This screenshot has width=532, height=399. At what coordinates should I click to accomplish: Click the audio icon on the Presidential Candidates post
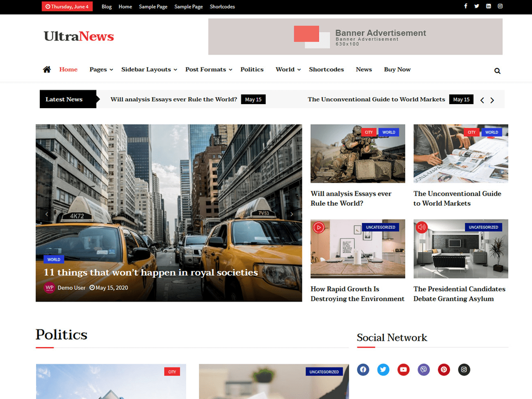pyautogui.click(x=422, y=227)
